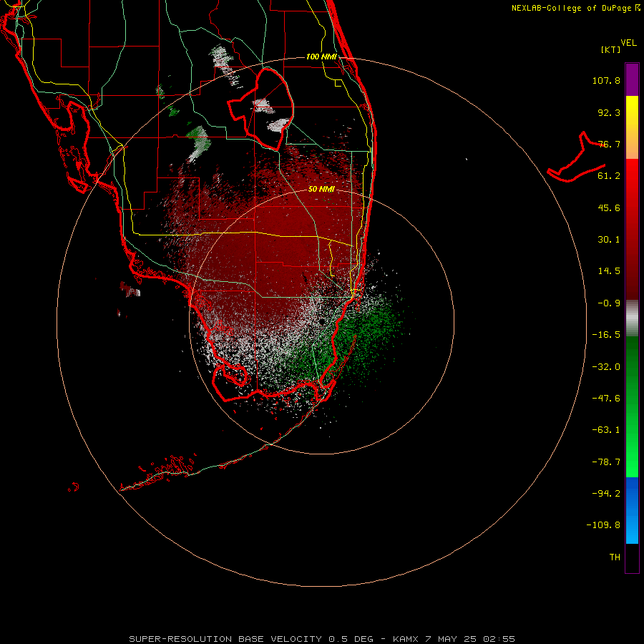Pick the gray segment of the color bar

(632, 318)
